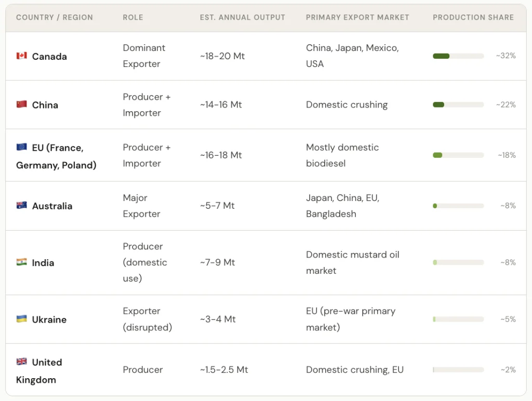Select the "EU (France, Germany, Poland)" region name
The image size is (532, 401).
point(56,156)
